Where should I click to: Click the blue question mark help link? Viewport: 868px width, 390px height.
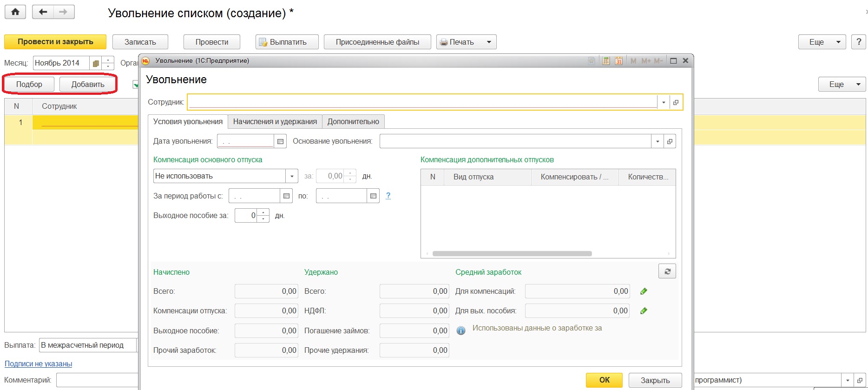pos(388,196)
